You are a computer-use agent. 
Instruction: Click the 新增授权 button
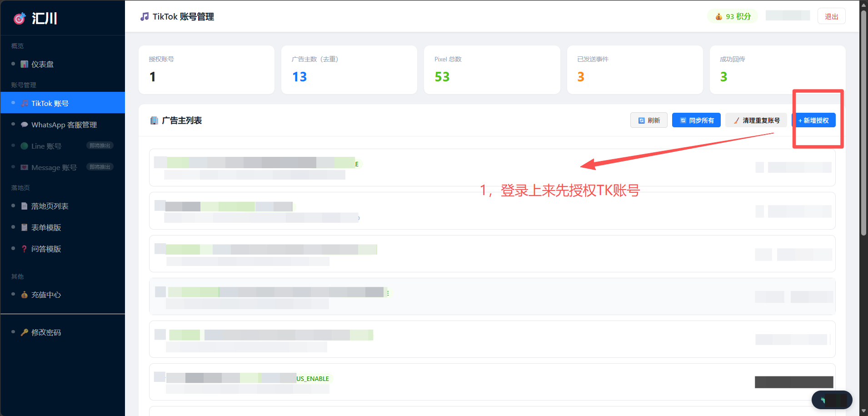(813, 120)
